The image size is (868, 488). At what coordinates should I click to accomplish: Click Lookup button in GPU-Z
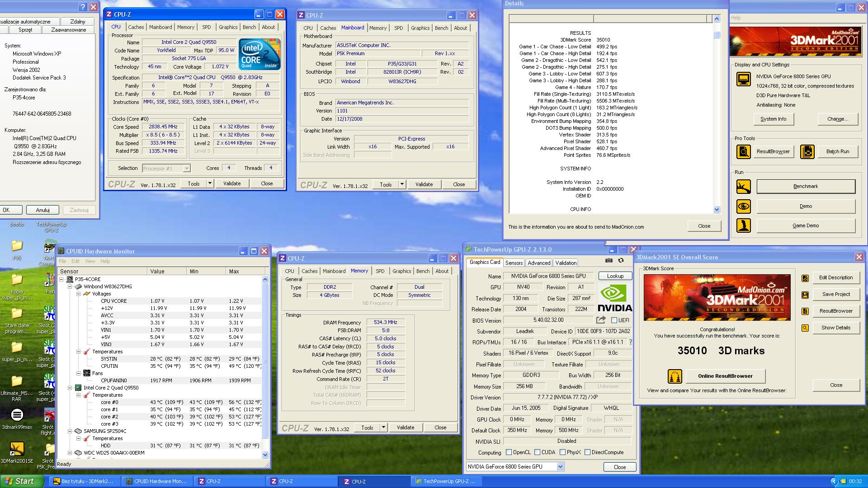(615, 276)
